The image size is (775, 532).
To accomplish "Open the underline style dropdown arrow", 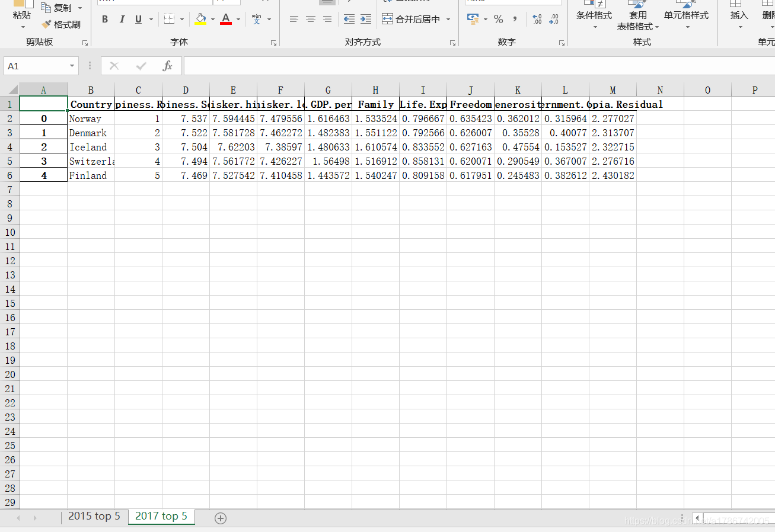I will click(151, 19).
